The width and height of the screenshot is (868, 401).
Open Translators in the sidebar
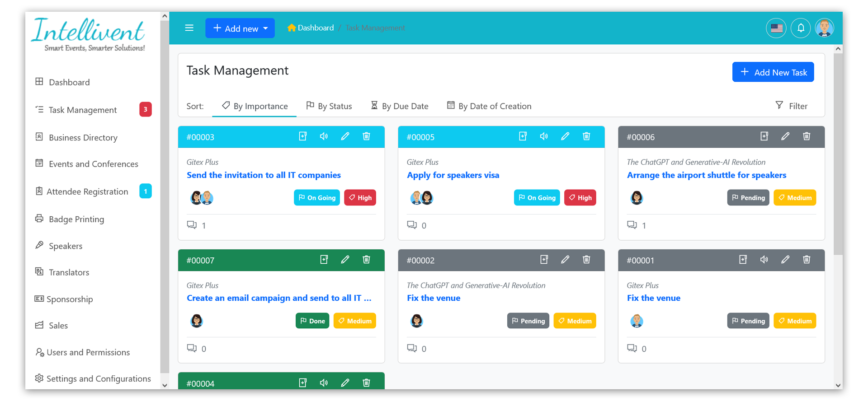tap(62, 272)
